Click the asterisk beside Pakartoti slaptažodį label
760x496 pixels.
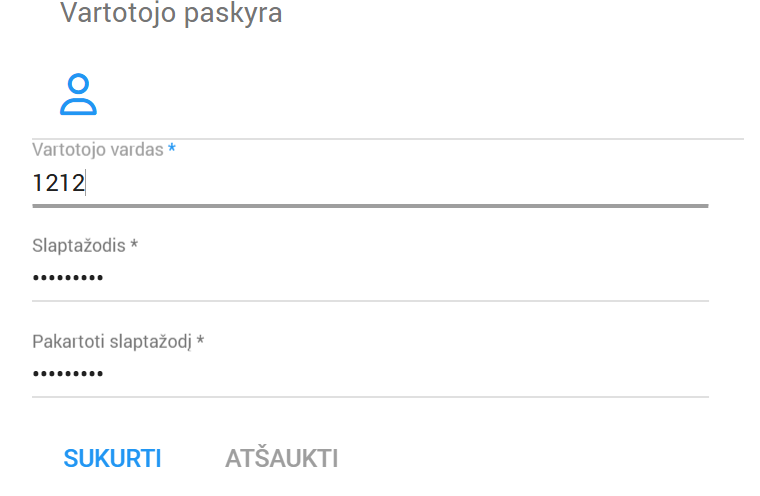(x=200, y=341)
